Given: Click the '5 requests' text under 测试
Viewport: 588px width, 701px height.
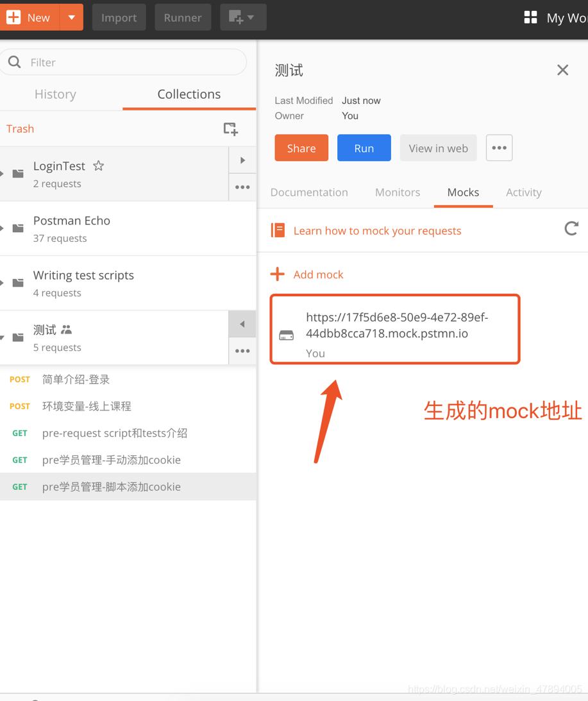Looking at the screenshot, I should pyautogui.click(x=57, y=348).
